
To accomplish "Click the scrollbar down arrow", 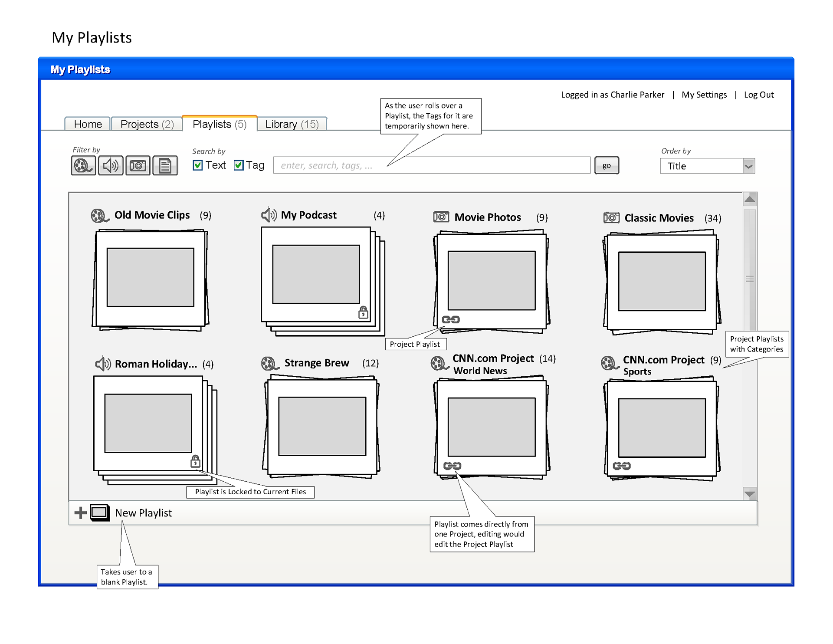I will click(x=750, y=494).
